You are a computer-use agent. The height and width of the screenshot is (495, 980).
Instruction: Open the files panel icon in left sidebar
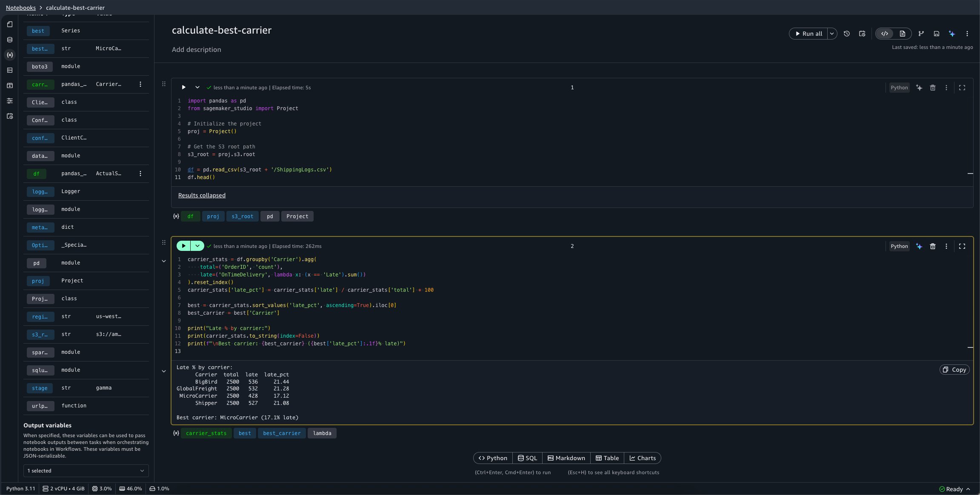pos(10,24)
